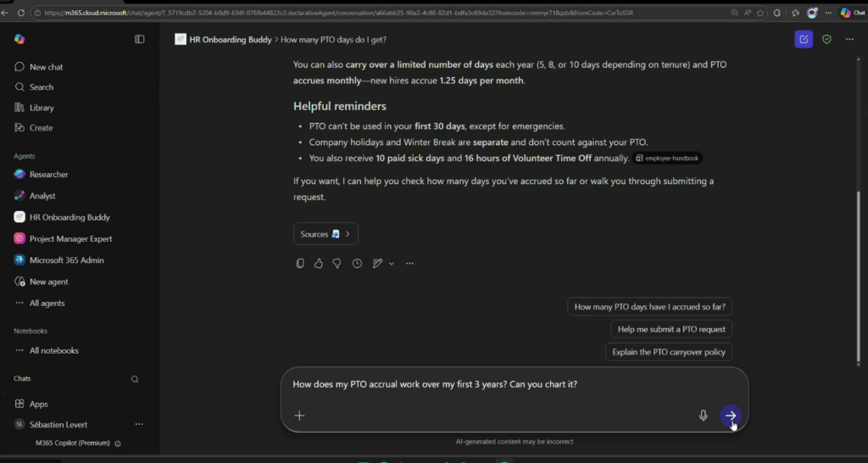The image size is (868, 463).
Task: Open response more actions ellipsis
Action: (409, 264)
